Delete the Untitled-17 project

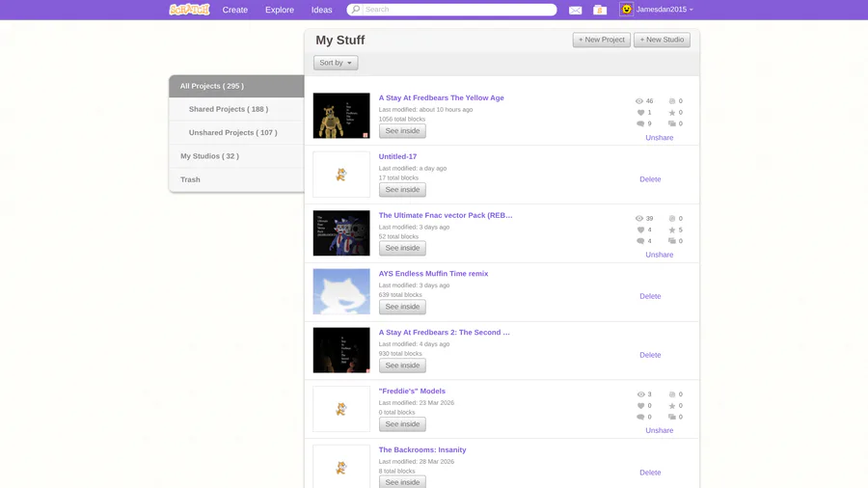pyautogui.click(x=650, y=179)
